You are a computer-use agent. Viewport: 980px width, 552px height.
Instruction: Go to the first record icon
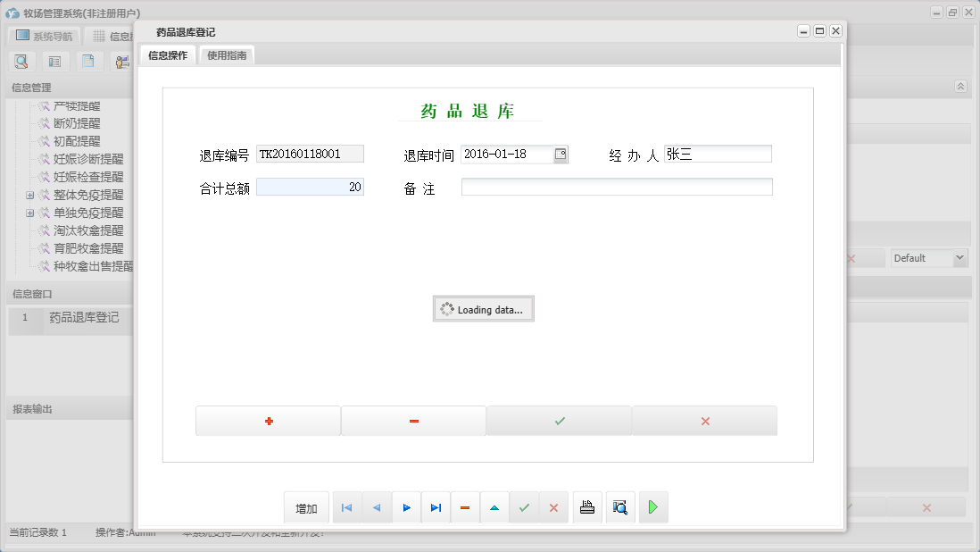click(346, 506)
